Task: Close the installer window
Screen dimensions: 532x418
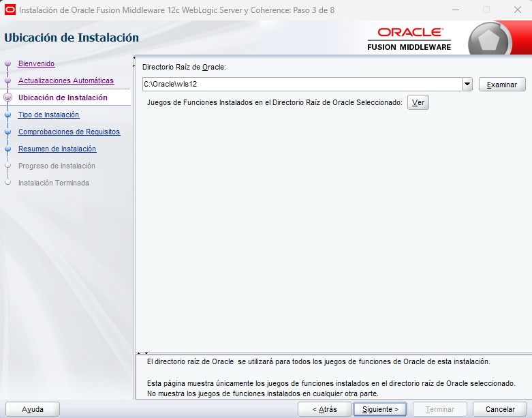Action: click(518, 10)
